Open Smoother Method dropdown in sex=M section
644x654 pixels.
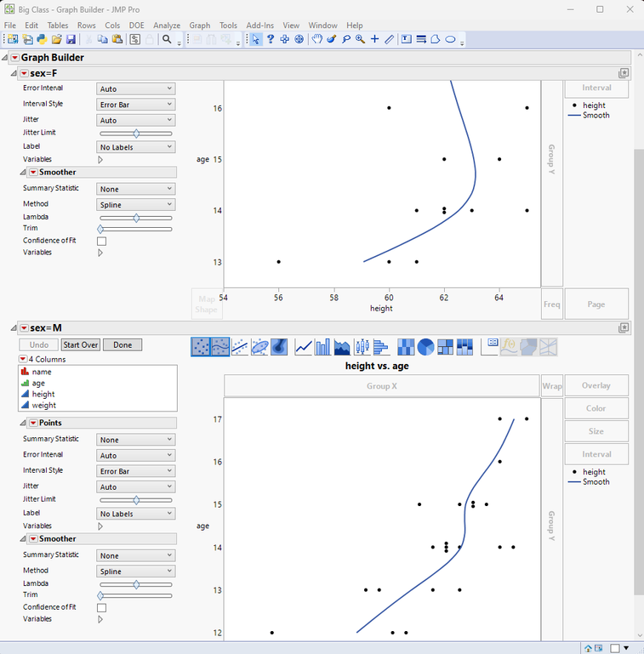click(x=136, y=572)
